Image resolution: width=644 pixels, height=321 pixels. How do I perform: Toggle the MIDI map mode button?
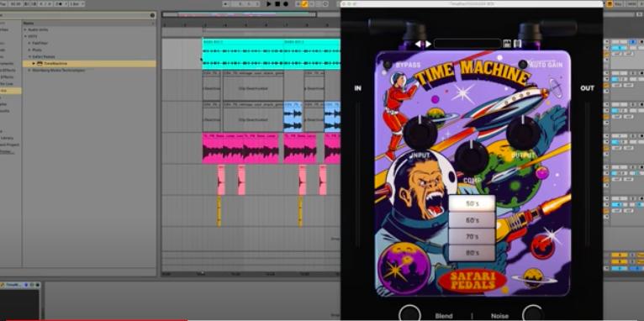click(x=631, y=3)
